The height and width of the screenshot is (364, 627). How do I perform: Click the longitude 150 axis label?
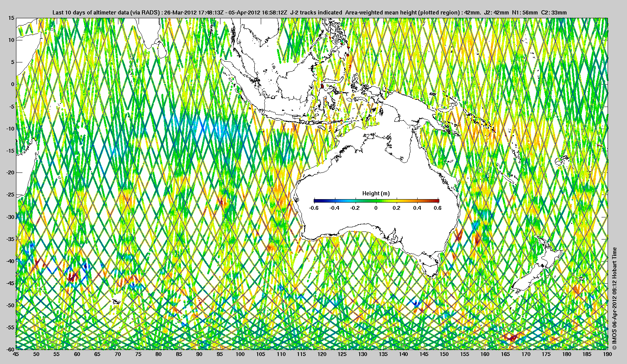[x=444, y=354]
